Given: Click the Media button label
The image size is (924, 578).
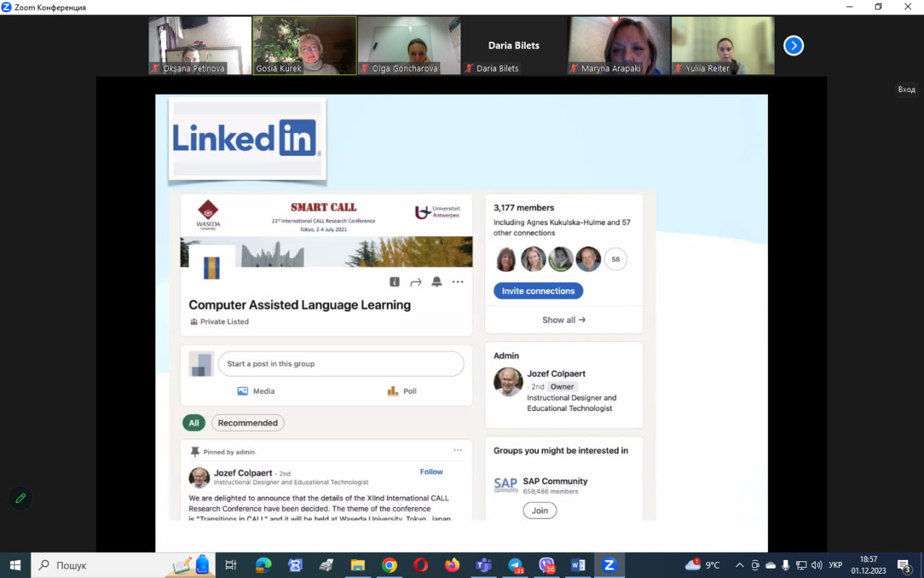Looking at the screenshot, I should [263, 391].
